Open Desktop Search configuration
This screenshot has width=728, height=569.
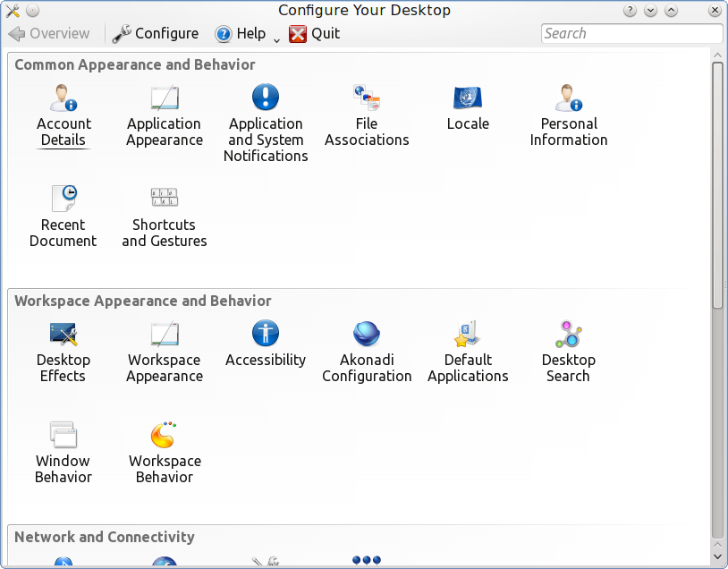click(x=569, y=335)
